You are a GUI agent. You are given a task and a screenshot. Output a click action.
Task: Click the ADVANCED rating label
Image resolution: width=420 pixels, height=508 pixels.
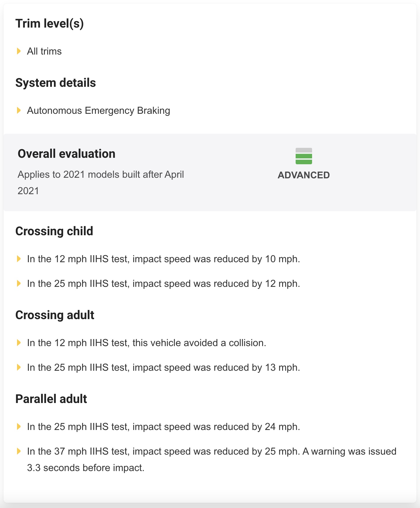point(304,175)
